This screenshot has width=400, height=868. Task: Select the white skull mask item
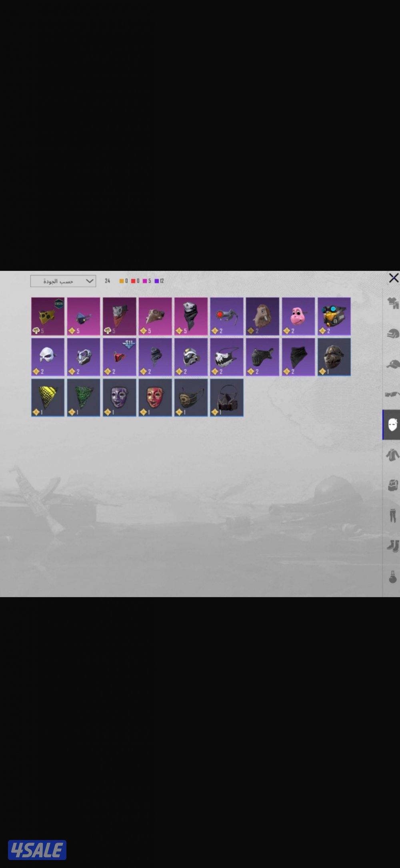click(x=48, y=357)
